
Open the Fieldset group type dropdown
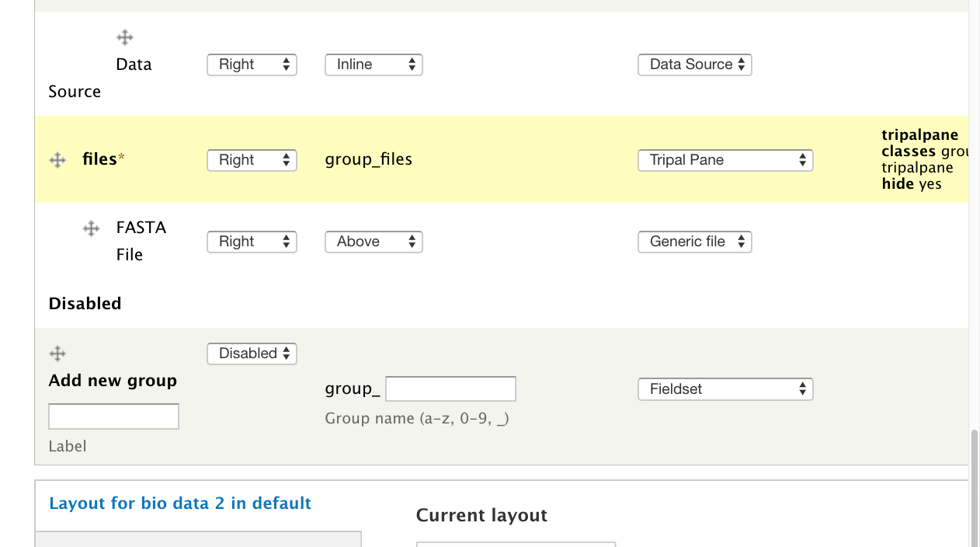click(x=725, y=389)
